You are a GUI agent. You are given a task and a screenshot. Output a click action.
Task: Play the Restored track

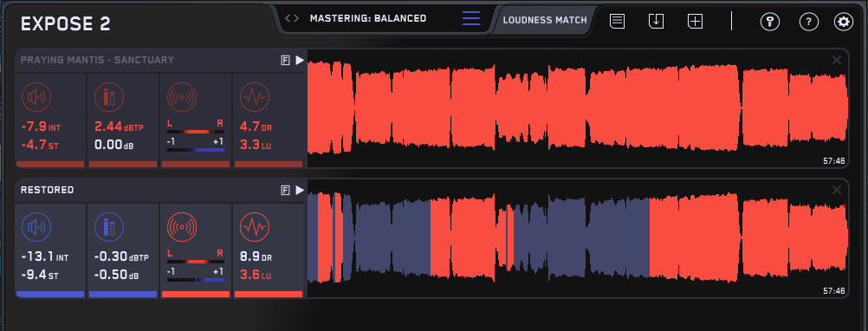300,191
